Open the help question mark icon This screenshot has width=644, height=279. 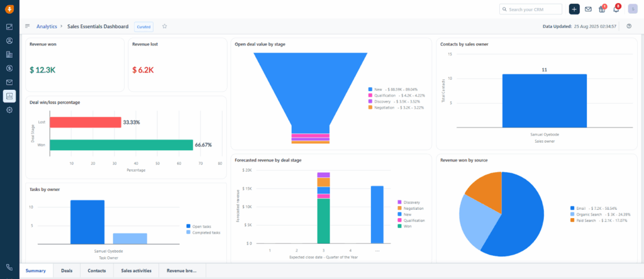pyautogui.click(x=629, y=26)
